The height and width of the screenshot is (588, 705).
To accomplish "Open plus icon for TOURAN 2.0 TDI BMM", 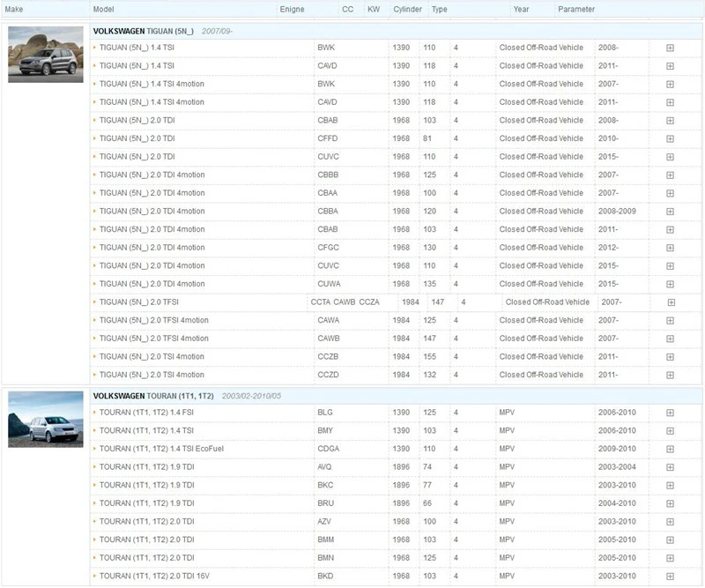I will coord(670,540).
